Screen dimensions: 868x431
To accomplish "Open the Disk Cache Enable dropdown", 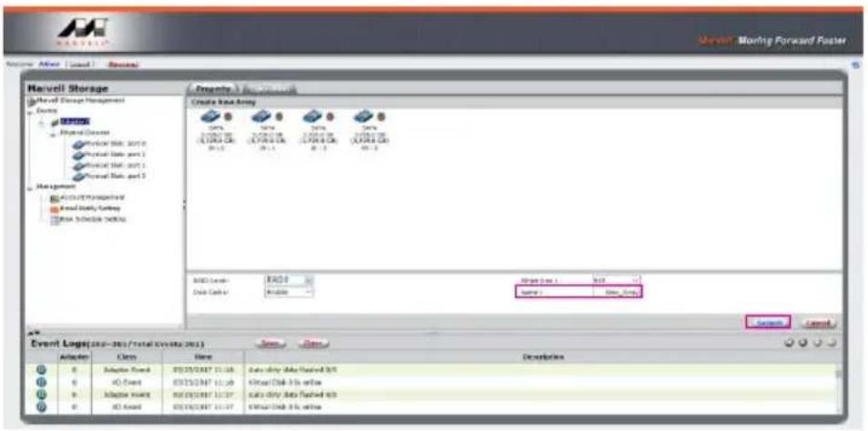I will pos(289,292).
